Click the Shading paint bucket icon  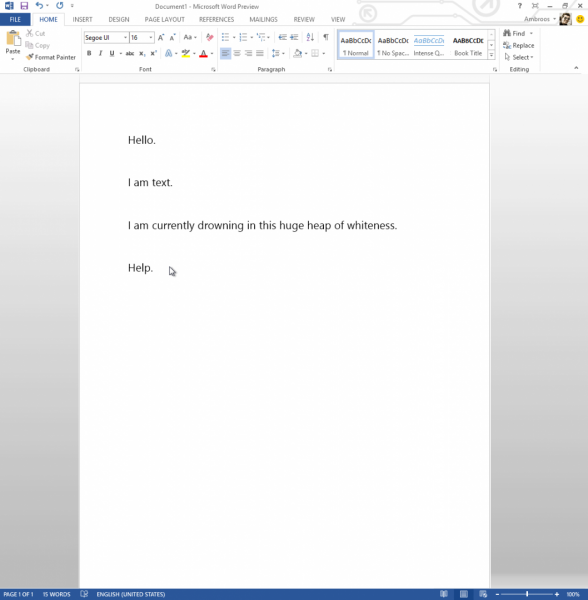298,53
